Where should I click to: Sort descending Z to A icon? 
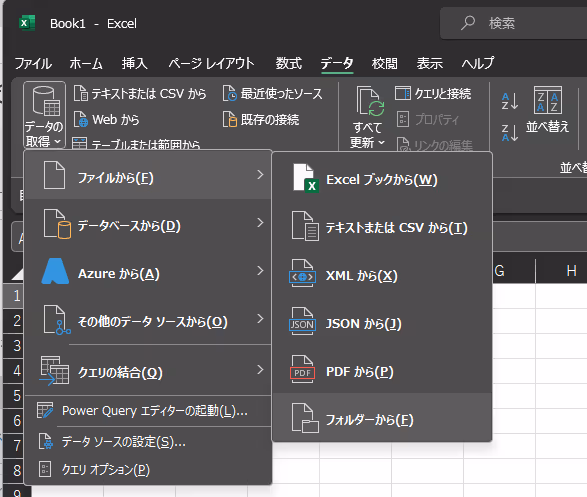pos(510,133)
